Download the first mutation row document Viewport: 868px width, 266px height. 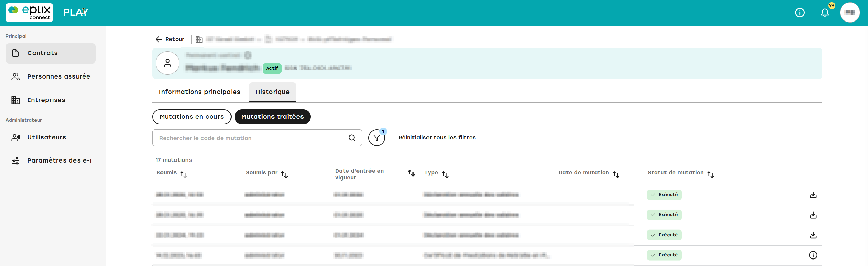click(813, 195)
